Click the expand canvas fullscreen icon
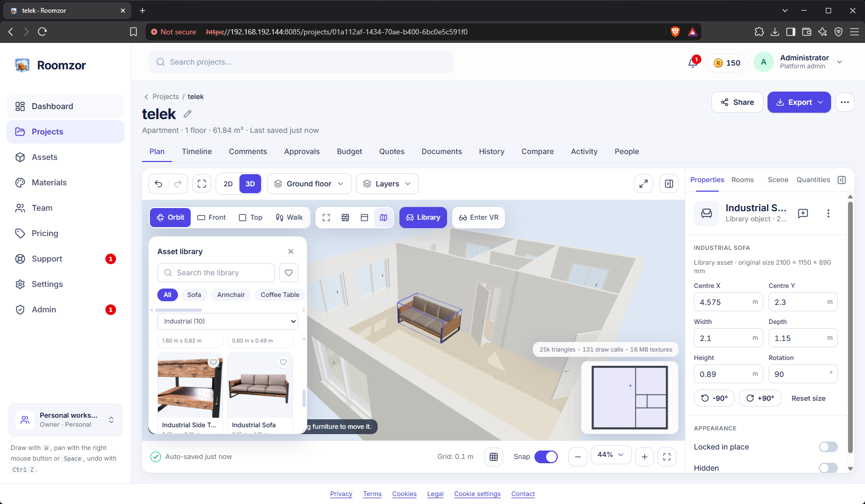The height and width of the screenshot is (504, 865). (644, 184)
